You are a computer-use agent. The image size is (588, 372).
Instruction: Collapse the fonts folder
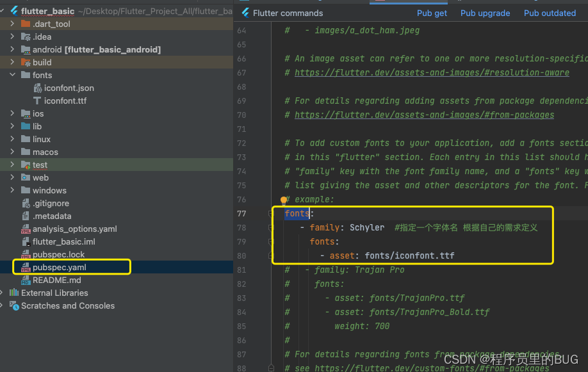12,75
